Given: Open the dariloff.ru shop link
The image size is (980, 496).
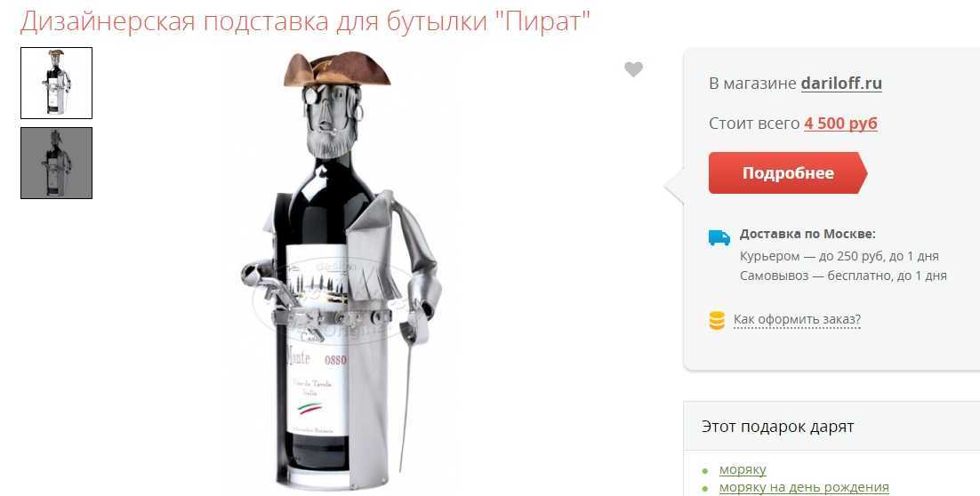Looking at the screenshot, I should point(841,83).
